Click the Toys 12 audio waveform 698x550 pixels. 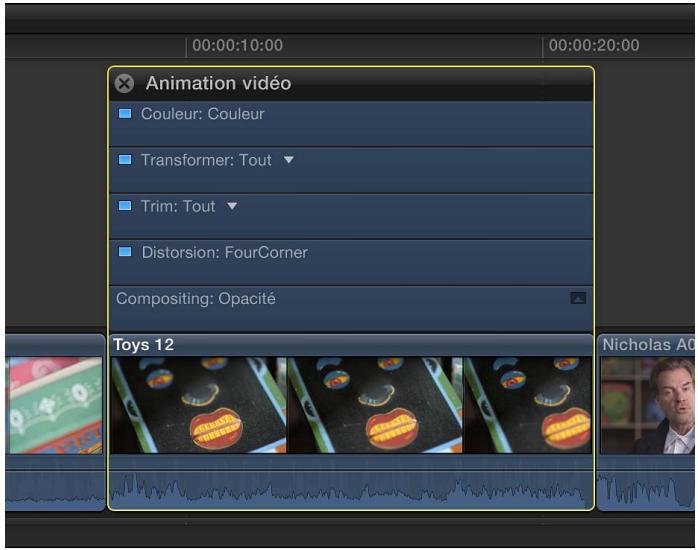[351, 490]
